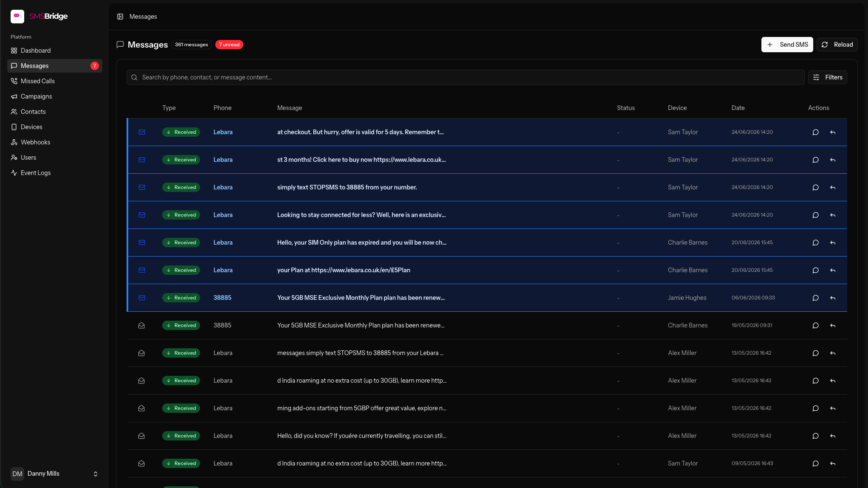The image size is (868, 488).
Task: Open conversation for 'st 3 months!' message
Action: pyautogui.click(x=815, y=160)
